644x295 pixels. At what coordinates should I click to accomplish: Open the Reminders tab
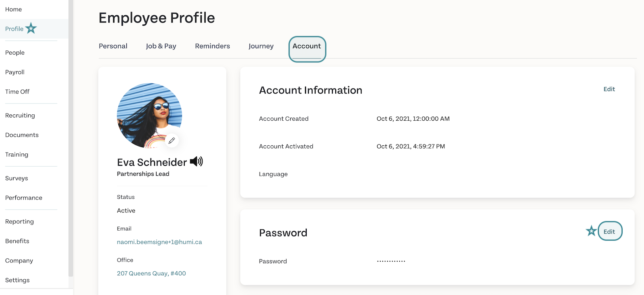coord(213,46)
